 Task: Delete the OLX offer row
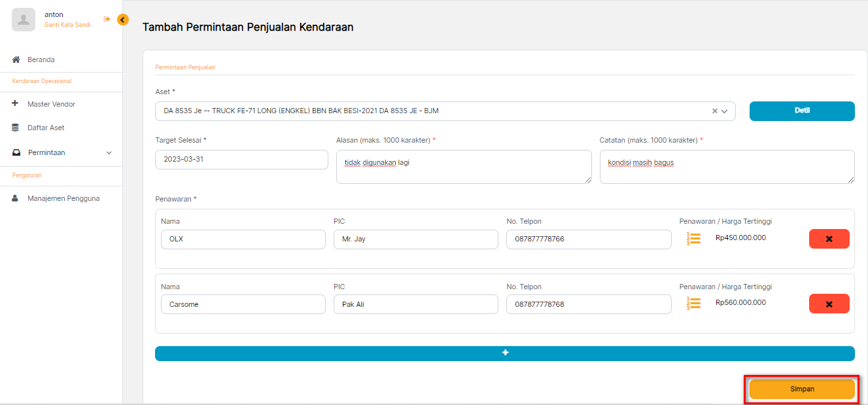829,239
